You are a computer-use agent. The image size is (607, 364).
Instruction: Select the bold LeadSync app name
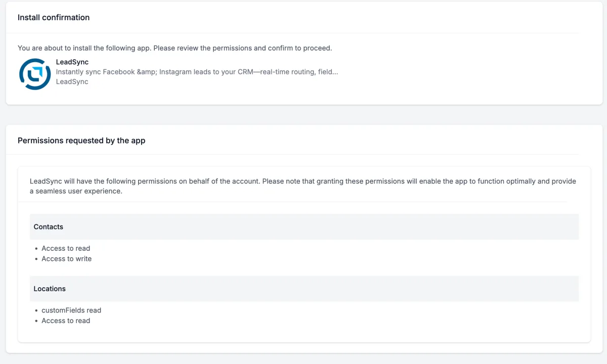click(x=72, y=62)
